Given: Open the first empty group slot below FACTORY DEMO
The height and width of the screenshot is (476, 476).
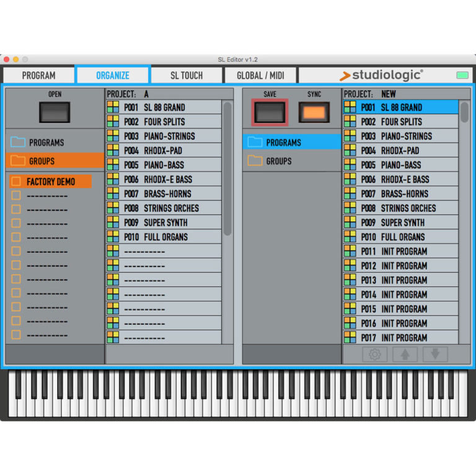Looking at the screenshot, I should 48,196.
